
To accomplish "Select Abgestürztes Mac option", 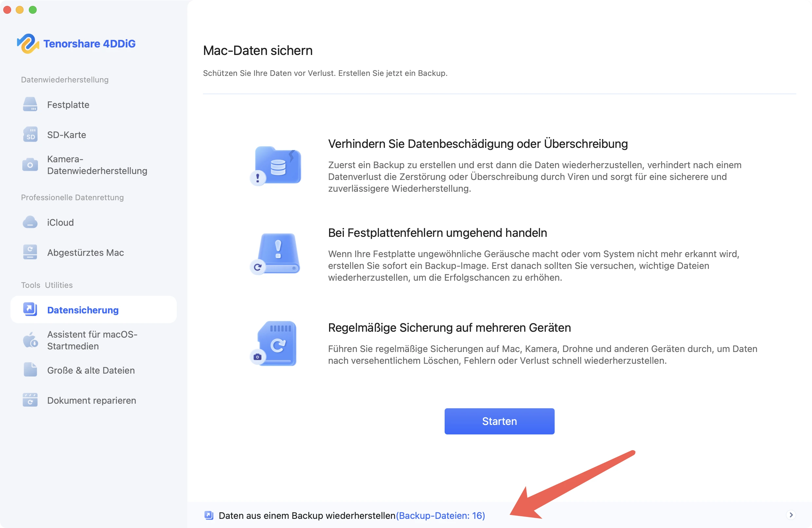I will click(94, 252).
